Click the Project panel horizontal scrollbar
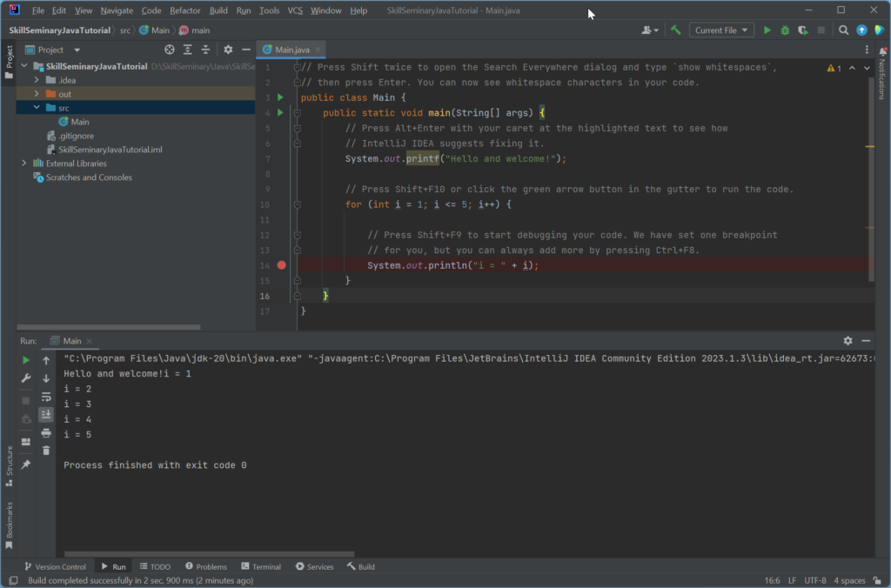The image size is (891, 588). pos(109,327)
